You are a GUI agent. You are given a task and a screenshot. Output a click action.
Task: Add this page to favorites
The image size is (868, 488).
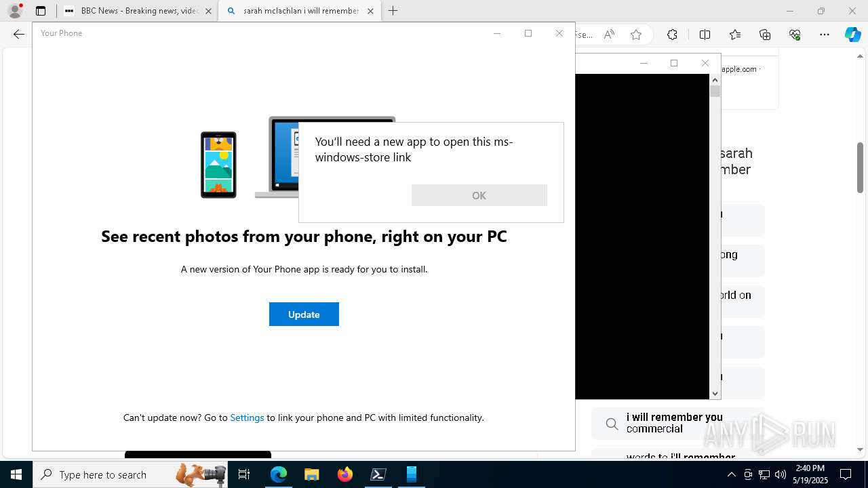pos(636,35)
